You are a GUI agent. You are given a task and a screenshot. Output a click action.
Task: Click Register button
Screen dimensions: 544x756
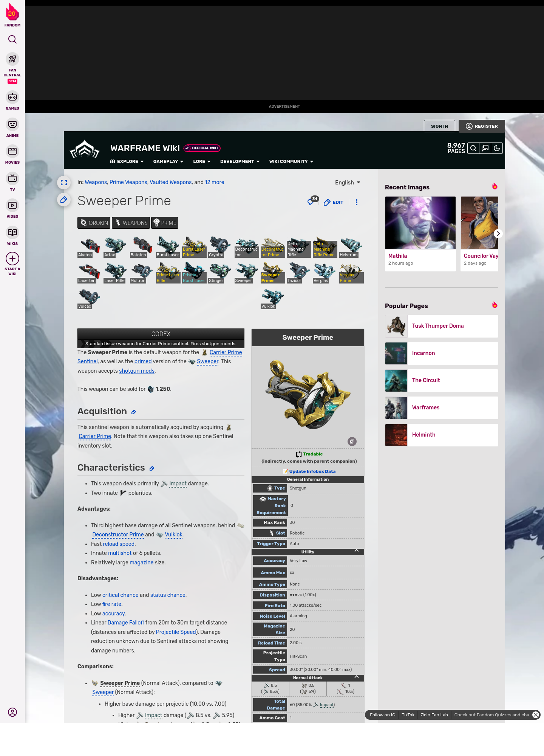point(482,126)
